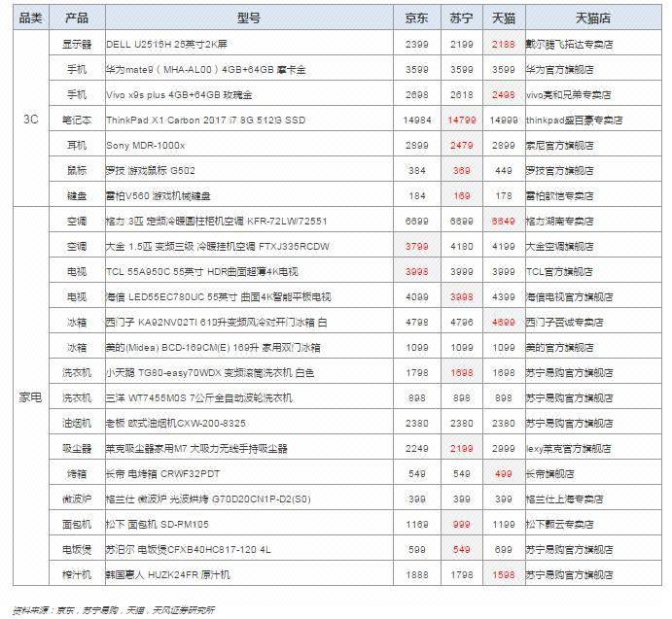Select the 格力 3匹 KFR-72LW model cell
This screenshot has height=619, width=672.
tap(249, 221)
